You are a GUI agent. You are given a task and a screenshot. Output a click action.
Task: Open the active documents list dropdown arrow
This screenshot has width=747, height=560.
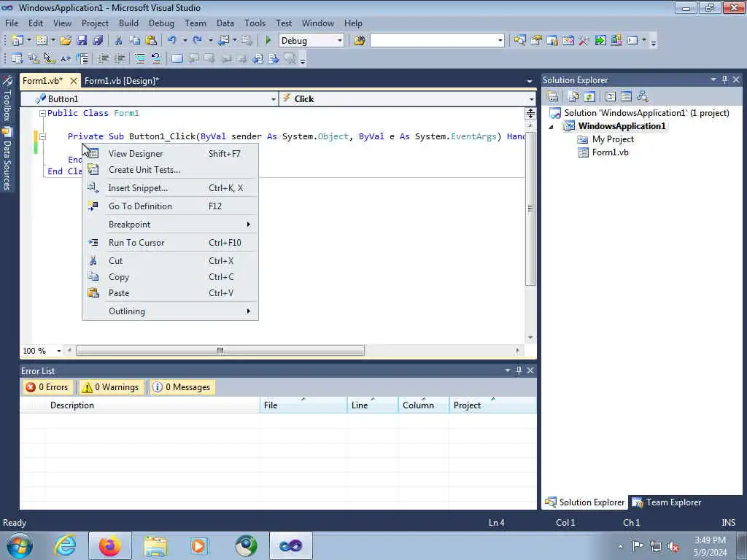[x=530, y=81]
